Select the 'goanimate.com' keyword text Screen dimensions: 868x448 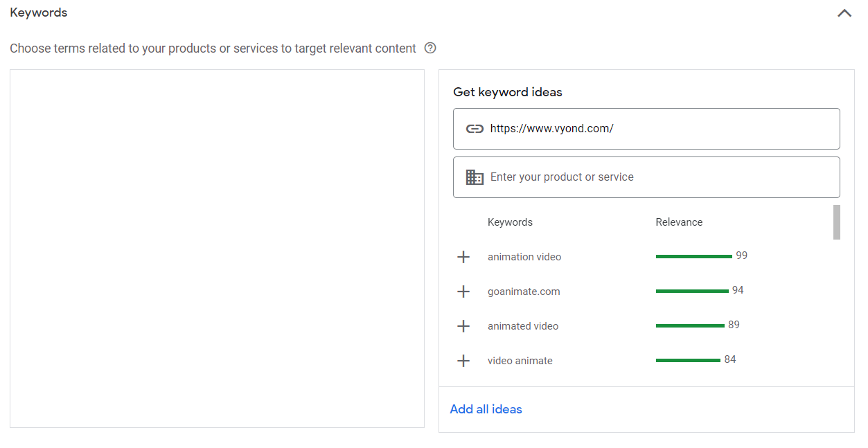click(x=524, y=292)
